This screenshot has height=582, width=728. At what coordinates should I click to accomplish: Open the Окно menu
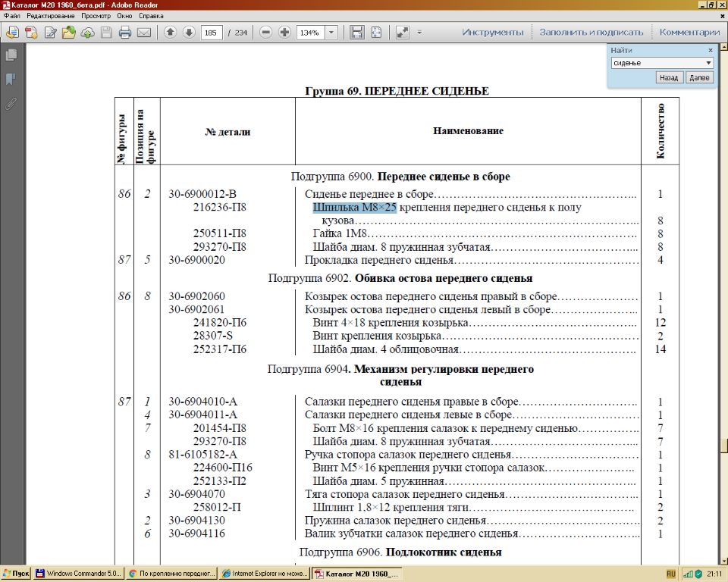pyautogui.click(x=124, y=16)
